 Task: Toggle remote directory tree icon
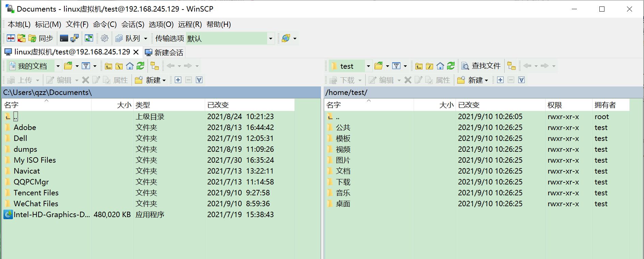(x=511, y=66)
